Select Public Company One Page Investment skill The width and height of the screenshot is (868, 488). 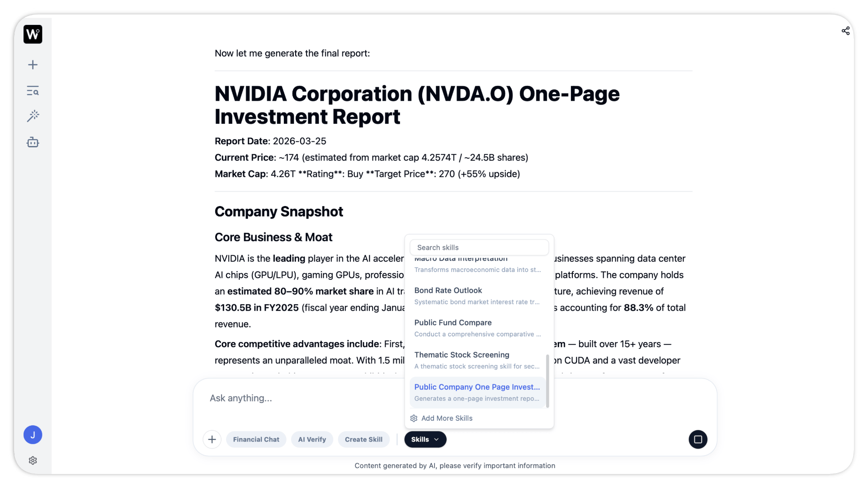point(477,392)
